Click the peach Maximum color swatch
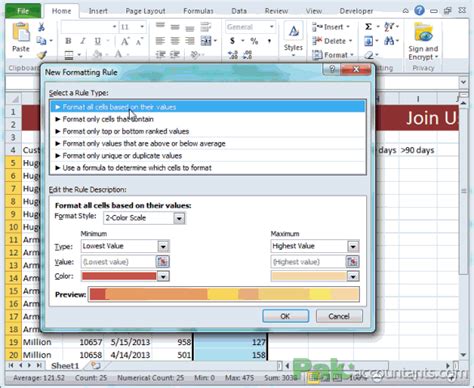The width and height of the screenshot is (474, 388). [x=309, y=276]
